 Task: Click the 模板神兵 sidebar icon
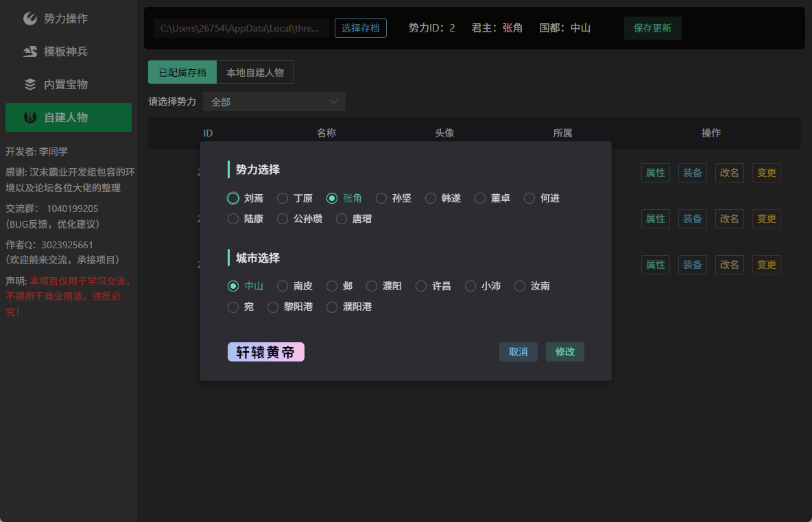[x=30, y=51]
